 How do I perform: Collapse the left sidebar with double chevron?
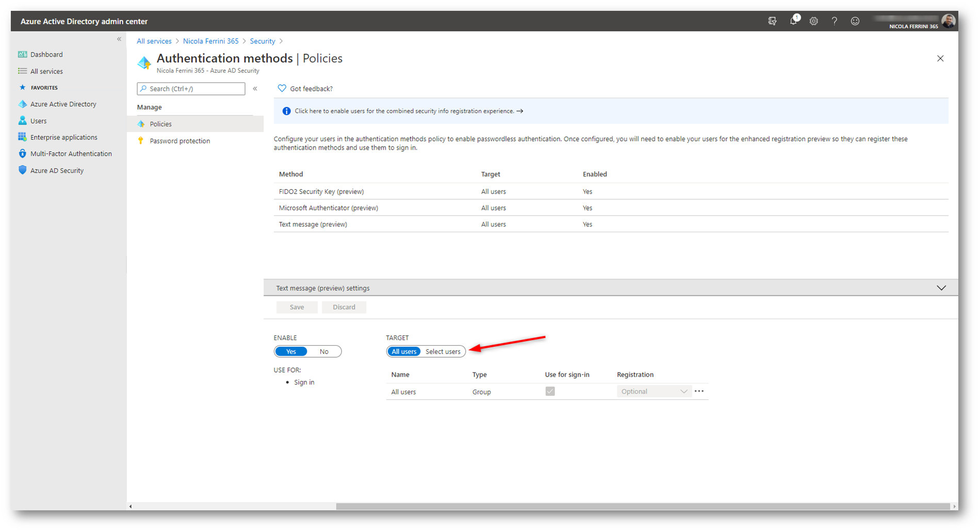coord(119,39)
